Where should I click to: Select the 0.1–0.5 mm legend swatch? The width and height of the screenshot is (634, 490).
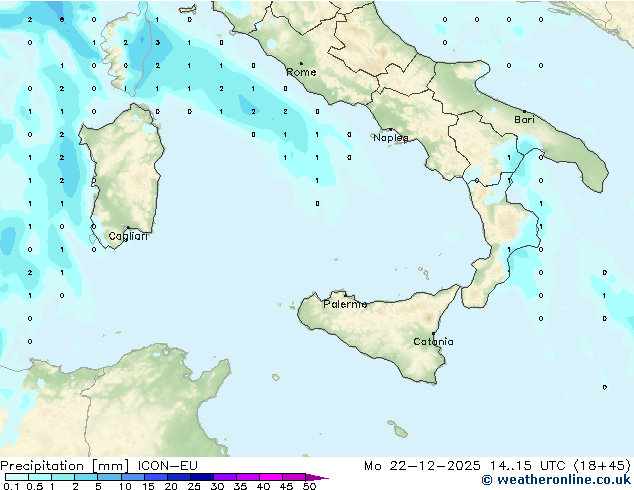pyautogui.click(x=17, y=477)
